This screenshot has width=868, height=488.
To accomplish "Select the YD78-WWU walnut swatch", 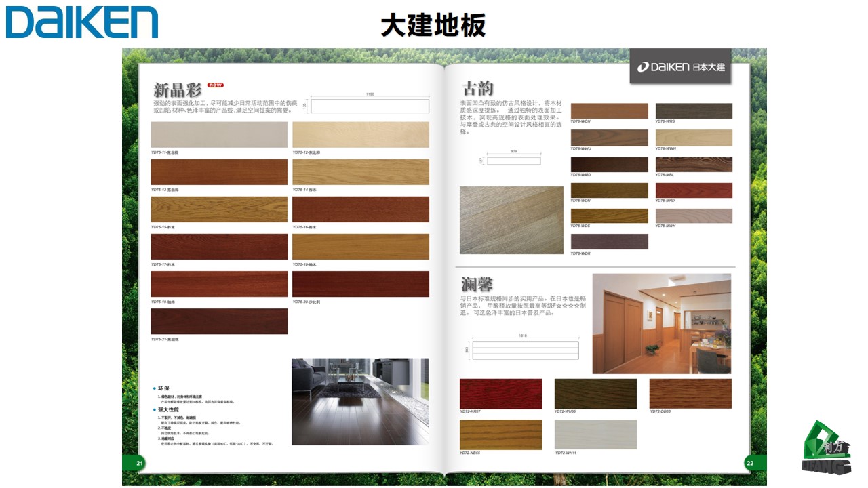I will (x=609, y=138).
